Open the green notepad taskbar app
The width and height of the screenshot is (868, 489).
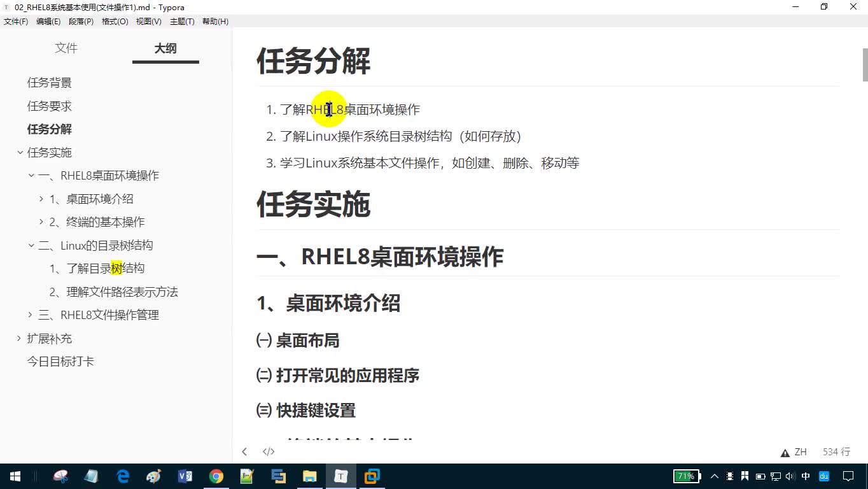coord(247,476)
